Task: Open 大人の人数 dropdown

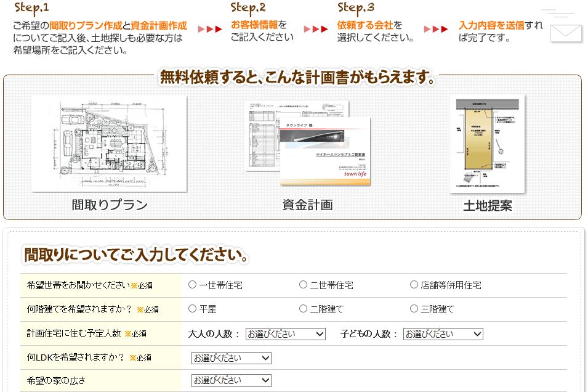Action: click(285, 334)
